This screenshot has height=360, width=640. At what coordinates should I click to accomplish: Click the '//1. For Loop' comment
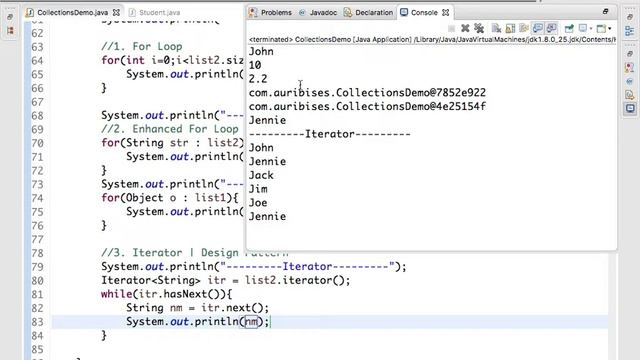[x=142, y=47]
